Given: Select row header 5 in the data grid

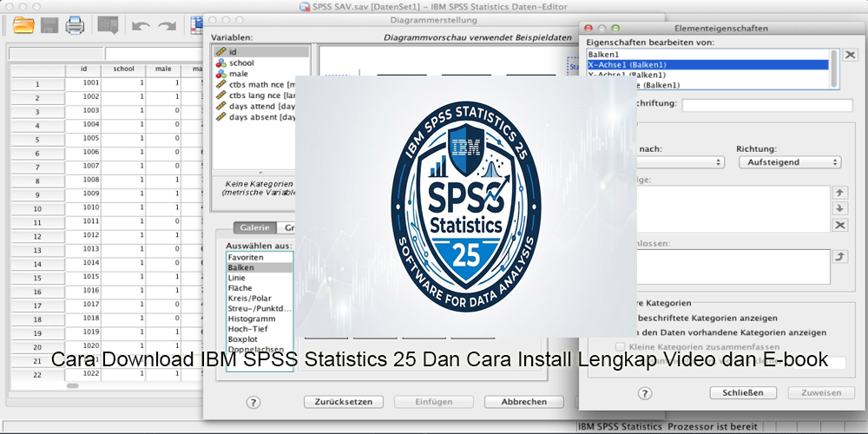Looking at the screenshot, I should click(37, 140).
